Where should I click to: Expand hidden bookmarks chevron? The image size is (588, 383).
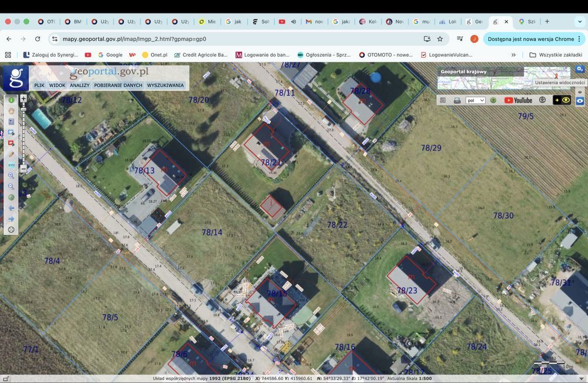pyautogui.click(x=513, y=55)
